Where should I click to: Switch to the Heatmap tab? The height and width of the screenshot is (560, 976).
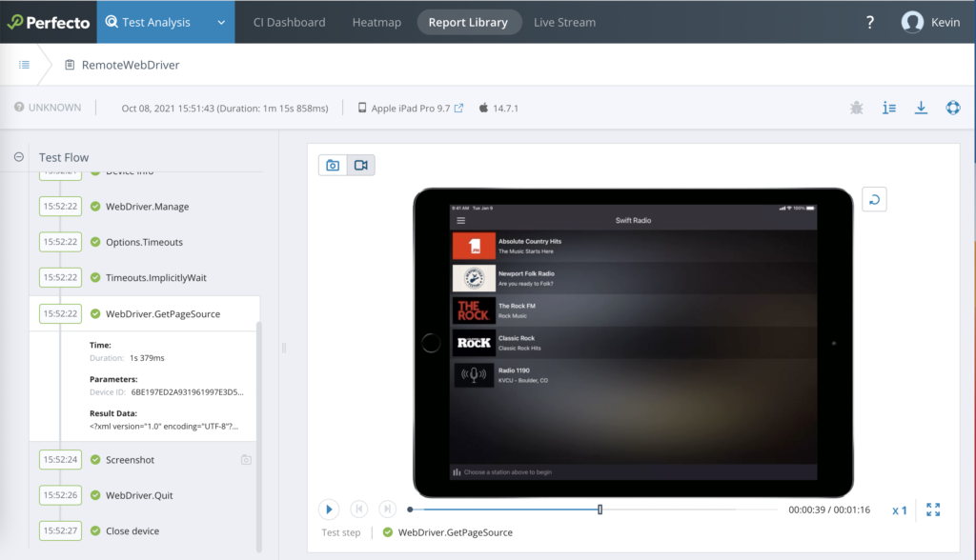376,23
